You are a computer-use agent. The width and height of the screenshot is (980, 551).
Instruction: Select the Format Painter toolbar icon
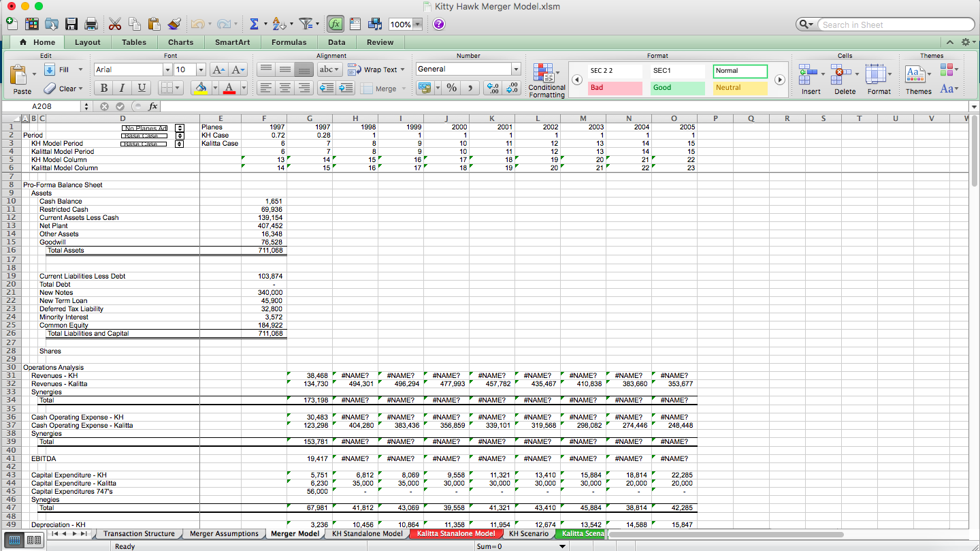174,22
